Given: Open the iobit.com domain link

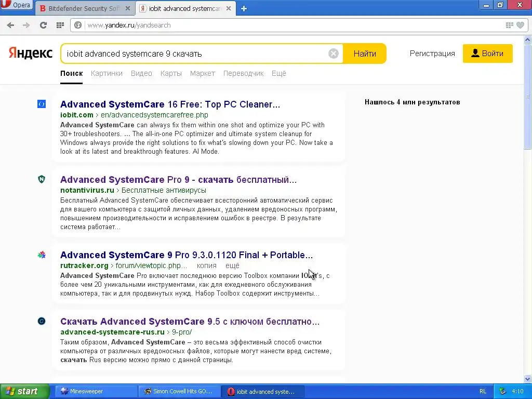Looking at the screenshot, I should coord(77,115).
